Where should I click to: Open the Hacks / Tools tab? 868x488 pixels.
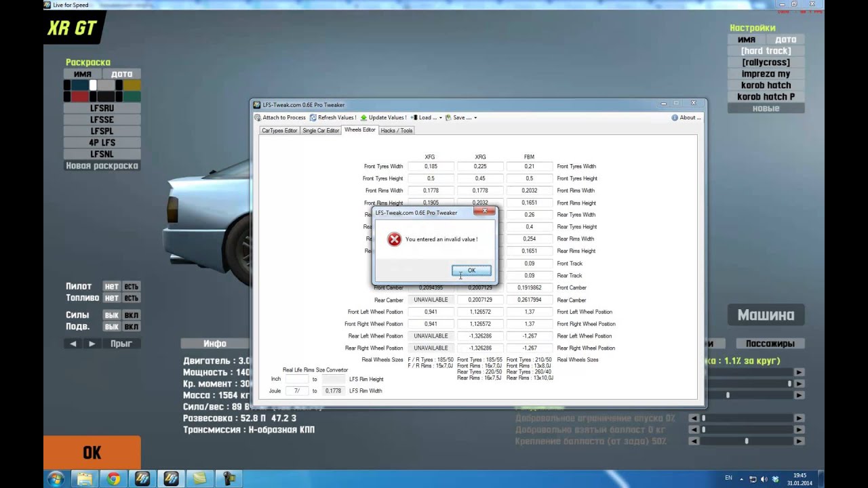[x=397, y=130]
